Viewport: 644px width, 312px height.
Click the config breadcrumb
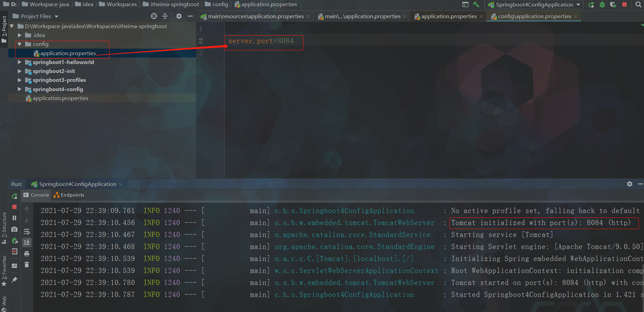pyautogui.click(x=217, y=4)
